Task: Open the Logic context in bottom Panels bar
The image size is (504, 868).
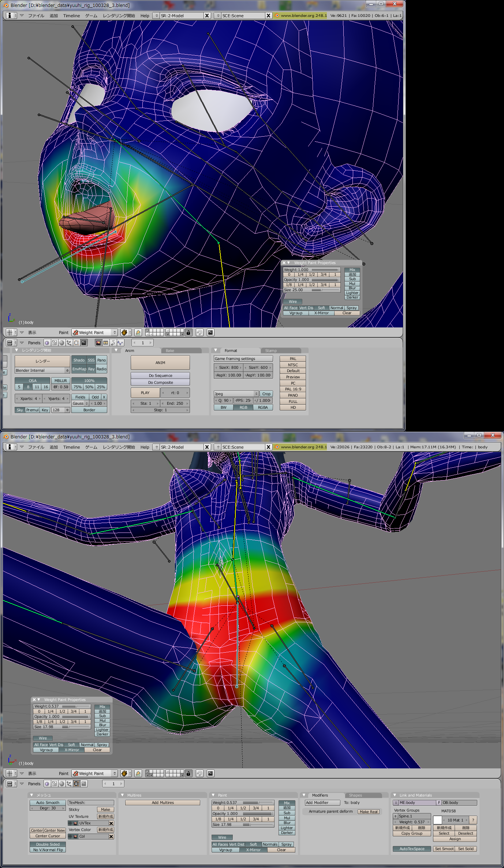Action: coord(47,784)
